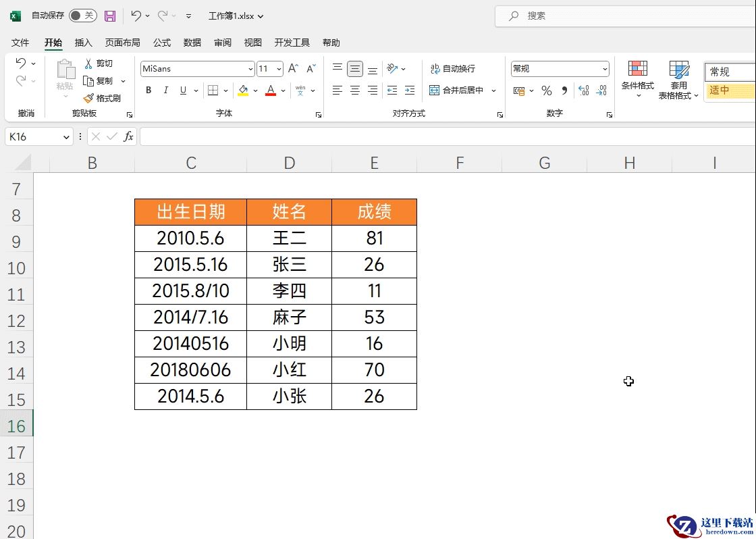Open Conditional Formatting (条件格式)
The height and width of the screenshot is (539, 756).
point(637,78)
